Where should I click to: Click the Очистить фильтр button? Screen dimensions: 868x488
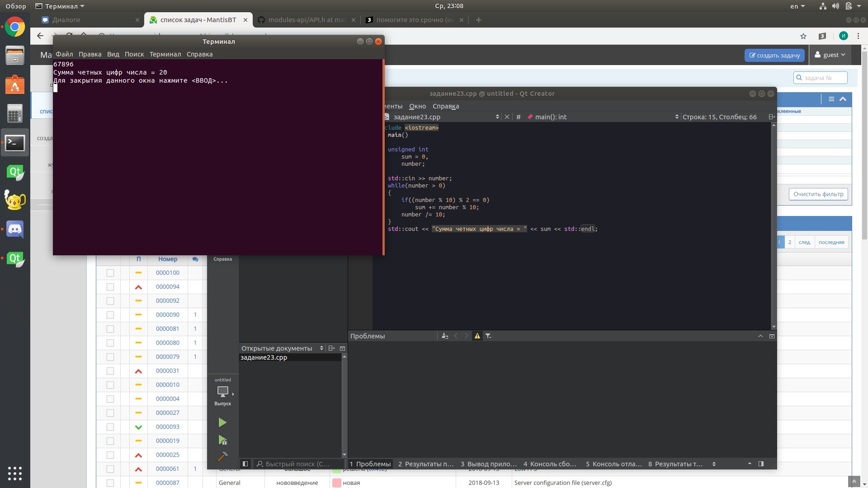[818, 194]
